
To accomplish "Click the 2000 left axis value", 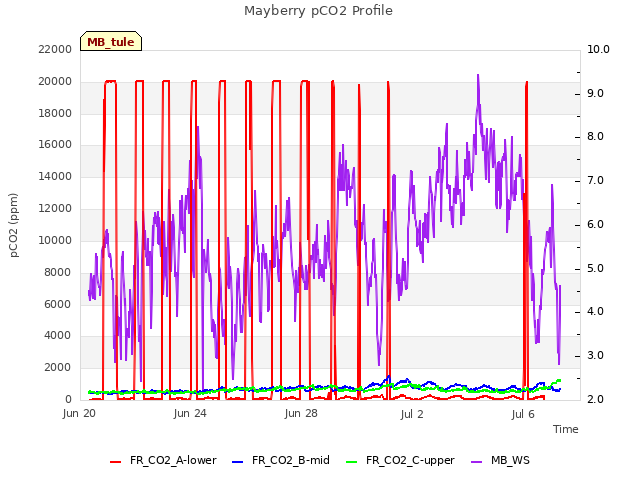I will click(58, 367).
